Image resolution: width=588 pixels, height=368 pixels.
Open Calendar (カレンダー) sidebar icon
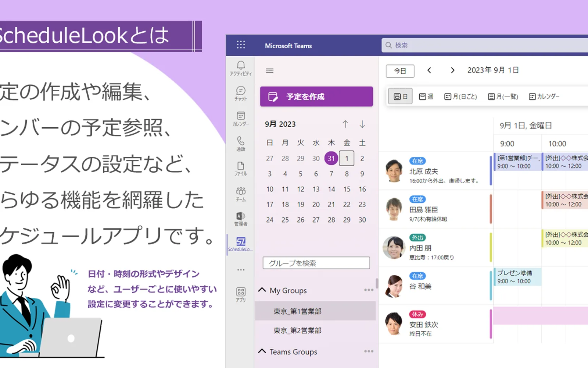point(241,119)
